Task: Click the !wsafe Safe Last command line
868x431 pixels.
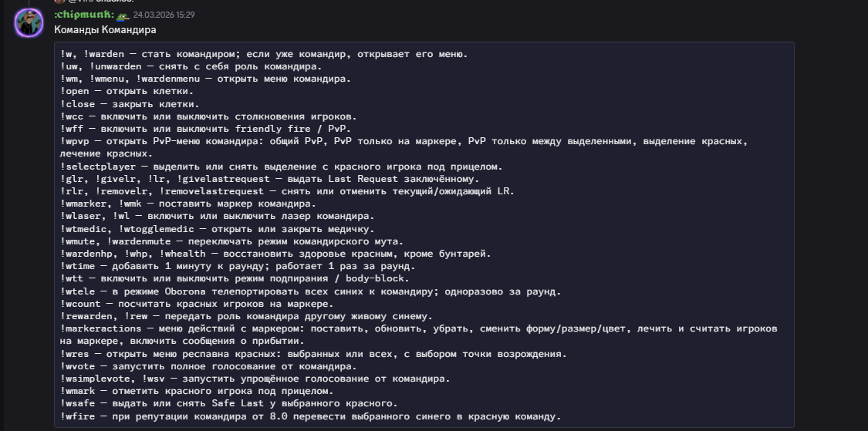Action: click(x=229, y=403)
